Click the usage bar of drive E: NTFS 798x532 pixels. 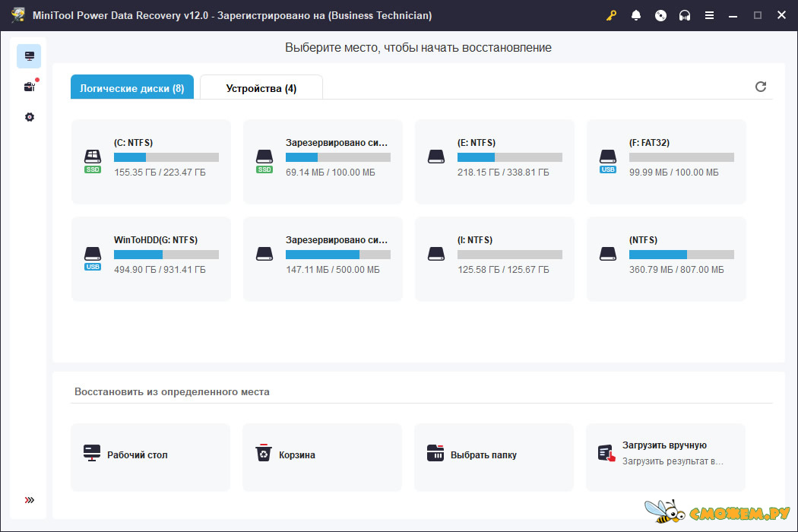509,157
